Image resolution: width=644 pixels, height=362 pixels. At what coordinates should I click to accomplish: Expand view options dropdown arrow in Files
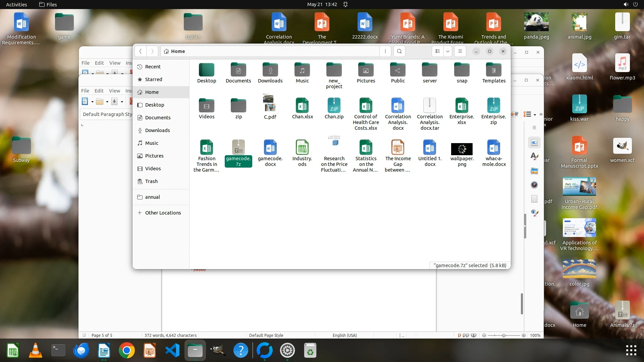pyautogui.click(x=448, y=51)
